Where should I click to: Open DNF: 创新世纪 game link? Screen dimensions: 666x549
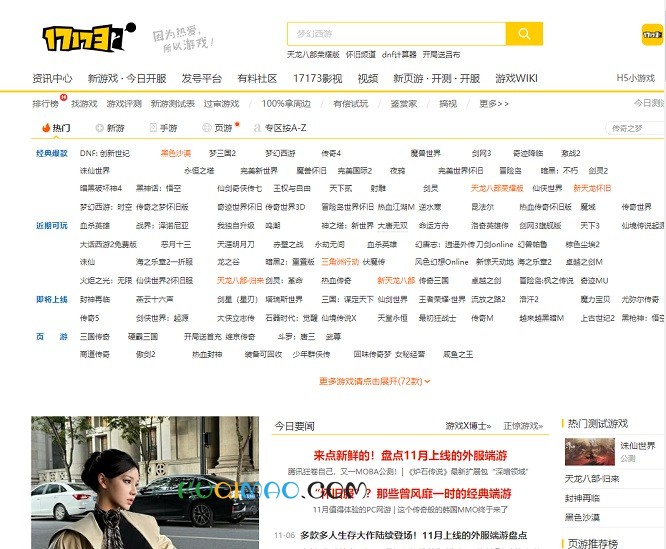click(104, 153)
